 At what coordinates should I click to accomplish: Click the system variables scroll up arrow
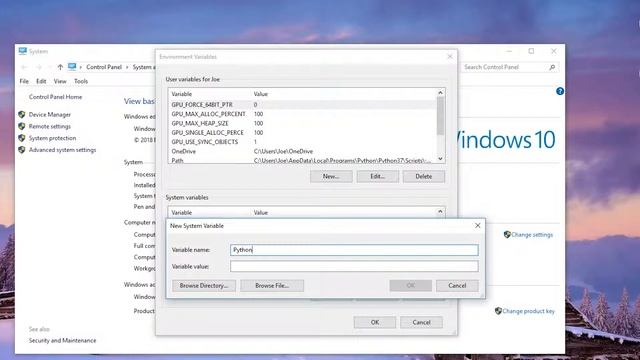(440, 211)
